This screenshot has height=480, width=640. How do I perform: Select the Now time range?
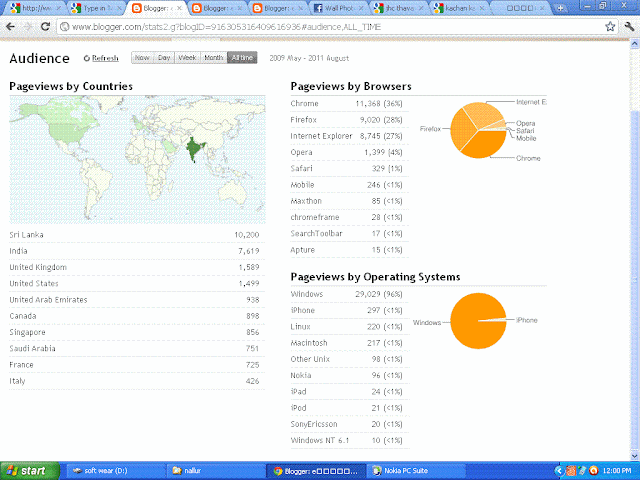coord(142,58)
